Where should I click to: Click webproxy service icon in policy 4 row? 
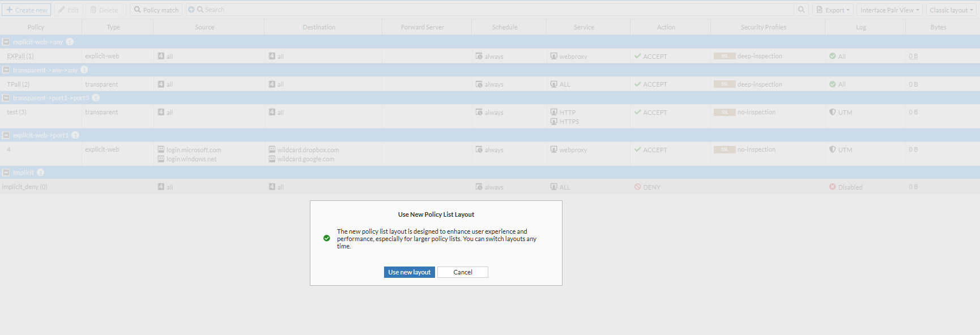coord(554,149)
